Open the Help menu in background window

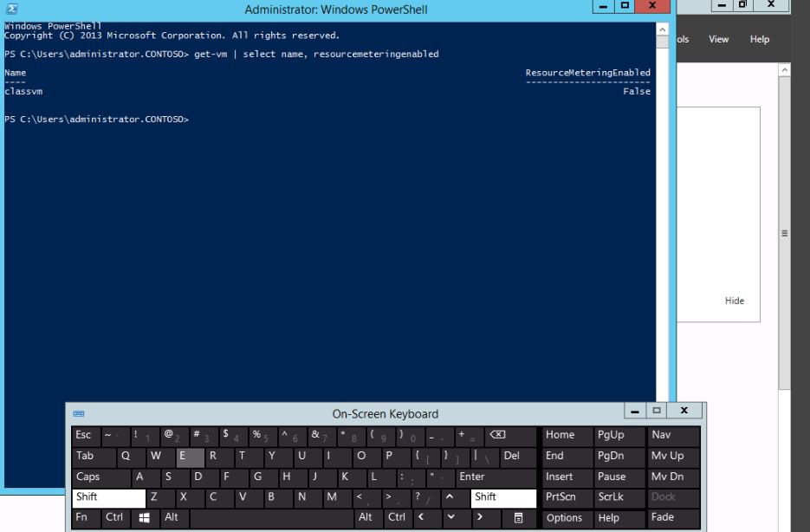point(760,39)
